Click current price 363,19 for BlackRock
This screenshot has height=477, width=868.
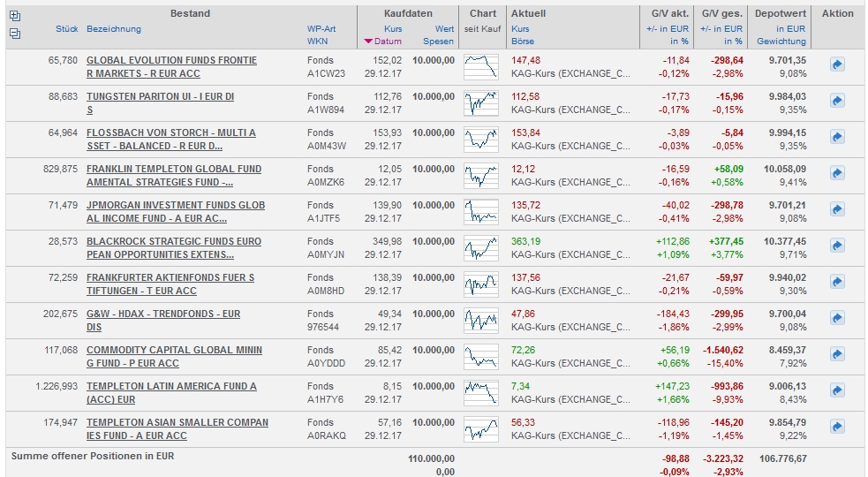(525, 241)
